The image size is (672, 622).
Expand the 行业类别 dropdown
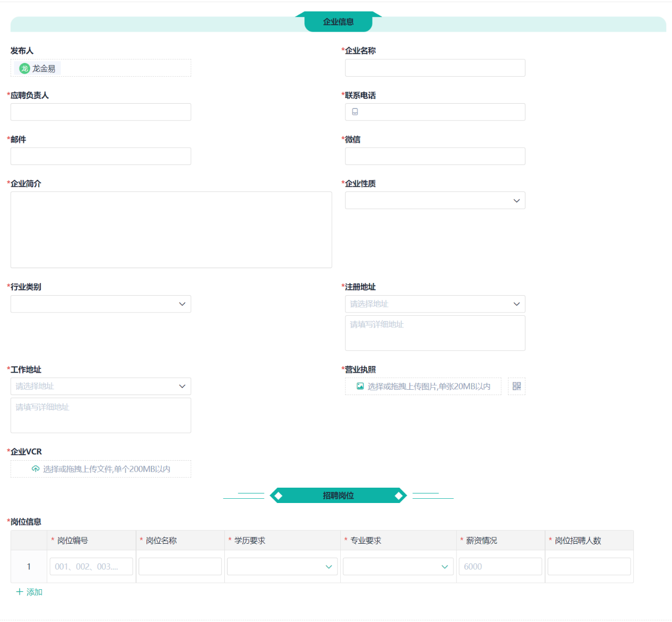pyautogui.click(x=101, y=304)
